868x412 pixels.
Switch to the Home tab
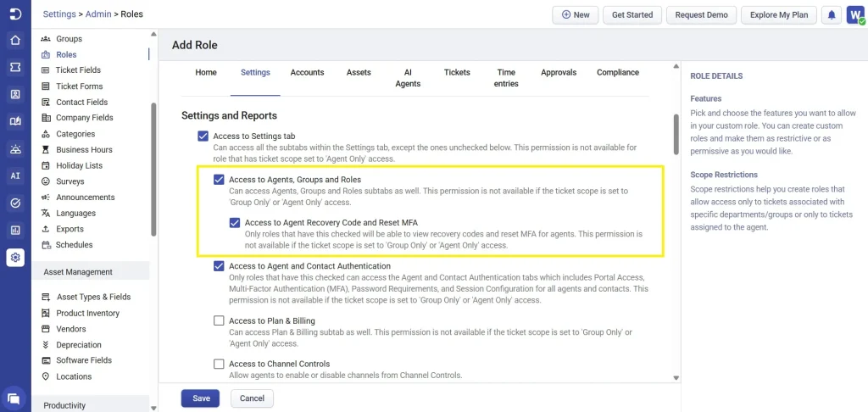[206, 73]
